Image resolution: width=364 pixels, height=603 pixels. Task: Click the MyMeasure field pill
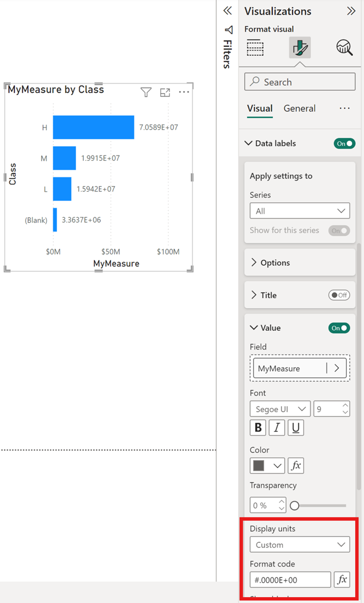(x=300, y=368)
